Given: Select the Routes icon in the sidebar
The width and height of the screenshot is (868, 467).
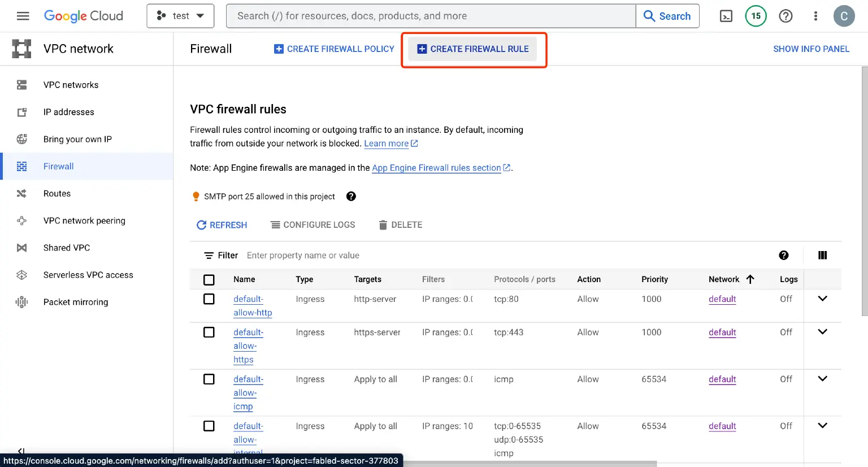Looking at the screenshot, I should (x=21, y=193).
